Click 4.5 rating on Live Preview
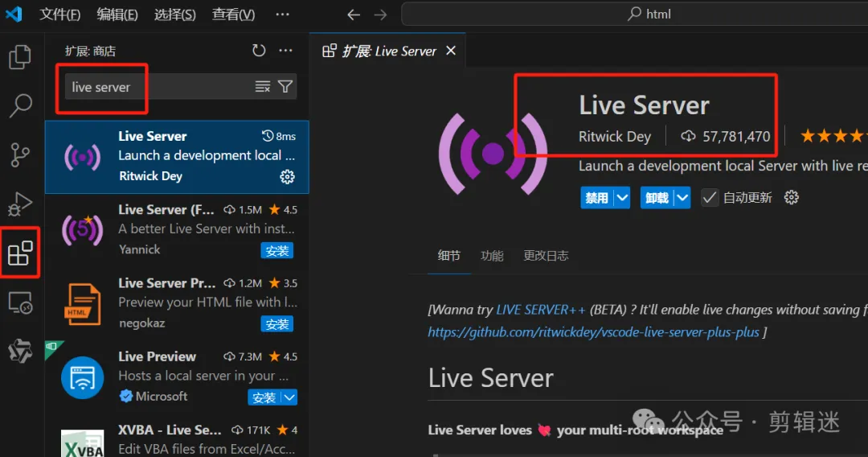 click(283, 356)
